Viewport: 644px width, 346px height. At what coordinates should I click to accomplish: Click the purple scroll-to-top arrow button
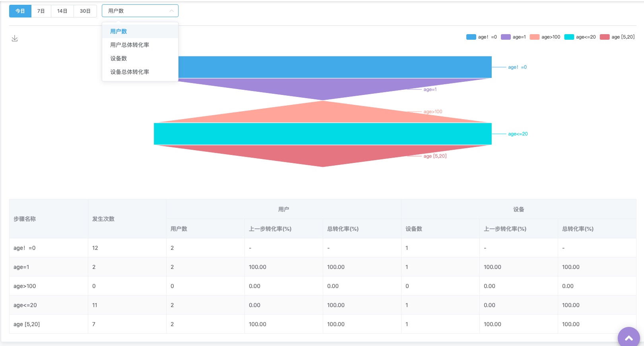point(628,338)
